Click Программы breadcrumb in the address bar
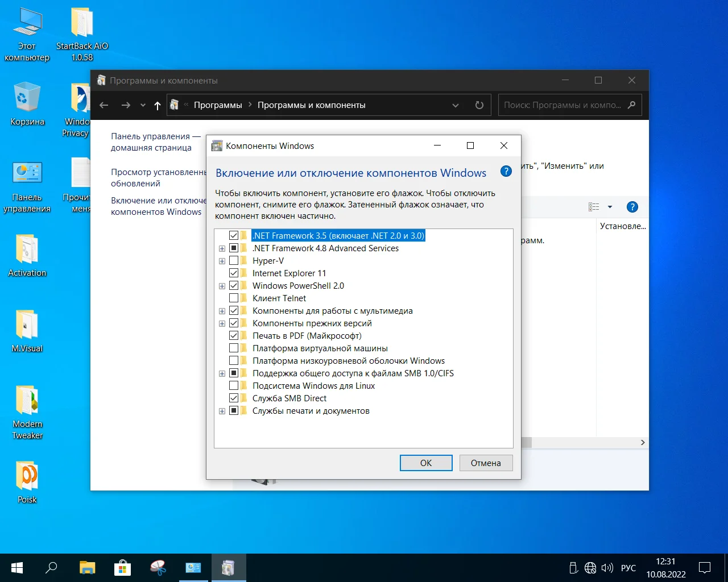The image size is (728, 582). 218,105
